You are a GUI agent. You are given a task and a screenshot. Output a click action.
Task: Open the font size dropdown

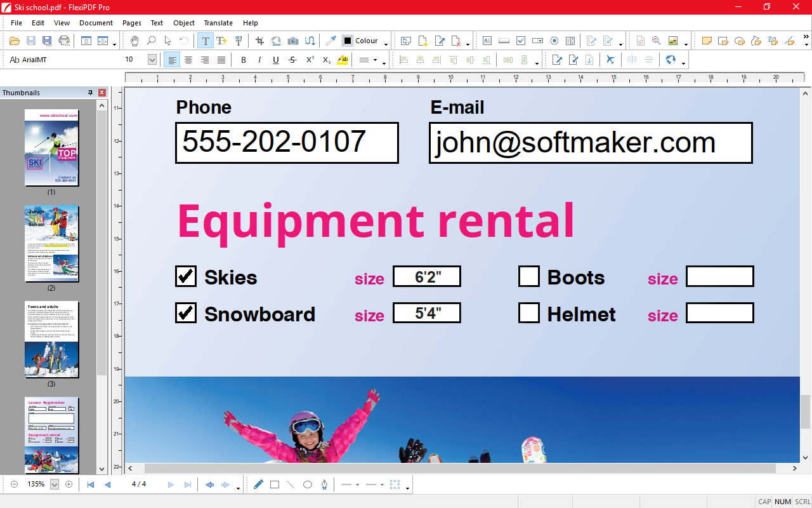click(152, 60)
